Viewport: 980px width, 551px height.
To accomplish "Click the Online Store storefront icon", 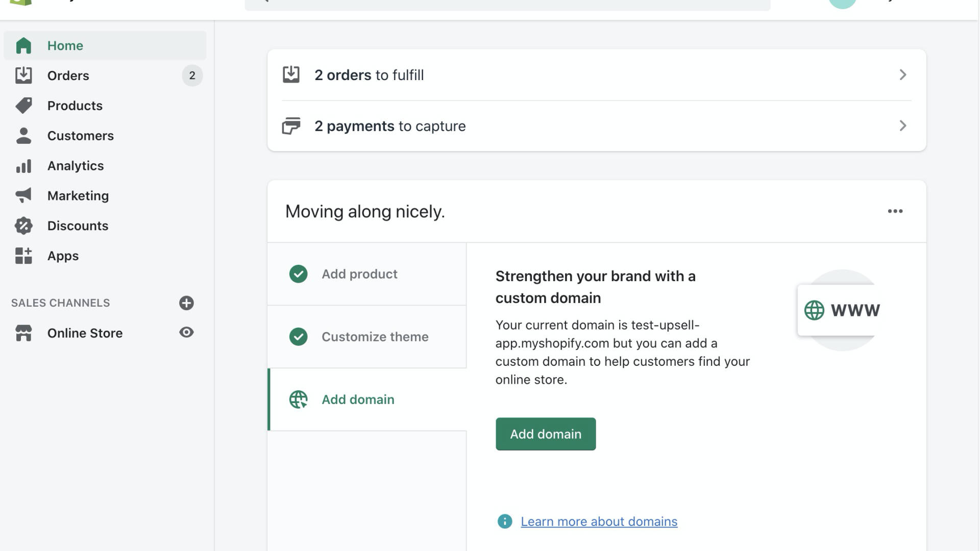I will 23,333.
